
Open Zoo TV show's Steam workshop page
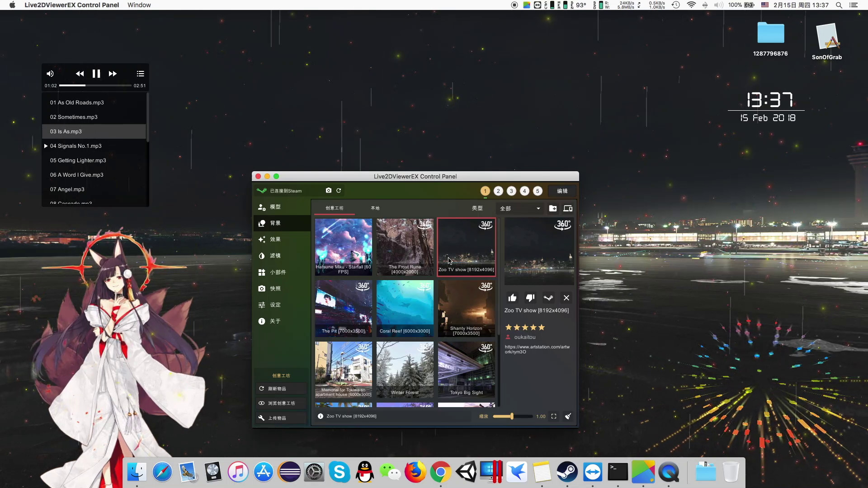tap(548, 298)
